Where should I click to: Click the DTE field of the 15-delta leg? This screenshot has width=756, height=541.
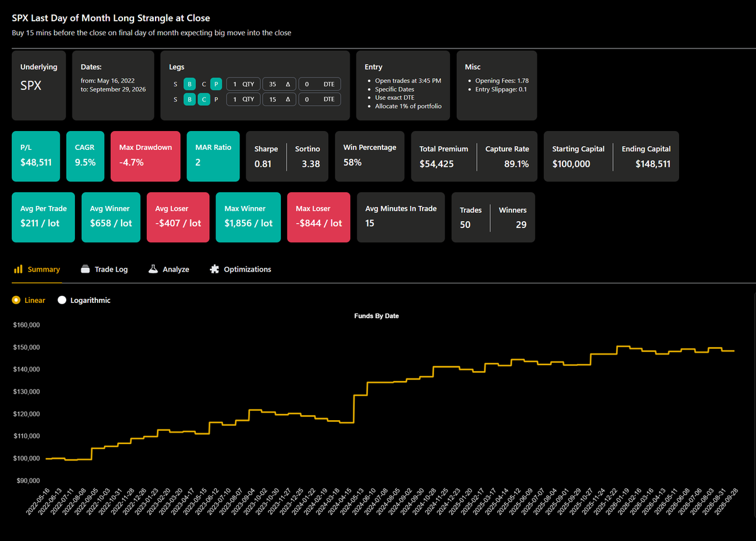[x=319, y=99]
